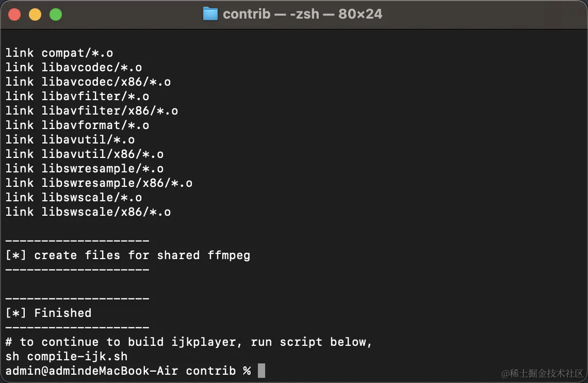
Task: Click the 'link libswscale/x86/*.o' line
Action: pyautogui.click(x=88, y=212)
